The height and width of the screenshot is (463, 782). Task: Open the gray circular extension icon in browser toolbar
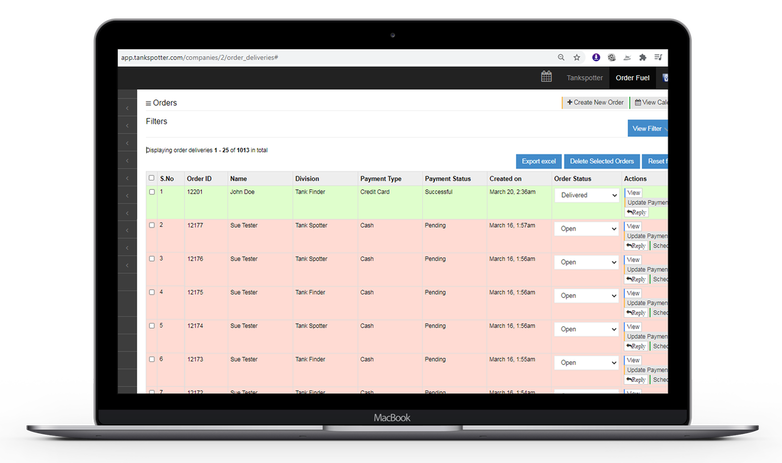click(x=611, y=57)
